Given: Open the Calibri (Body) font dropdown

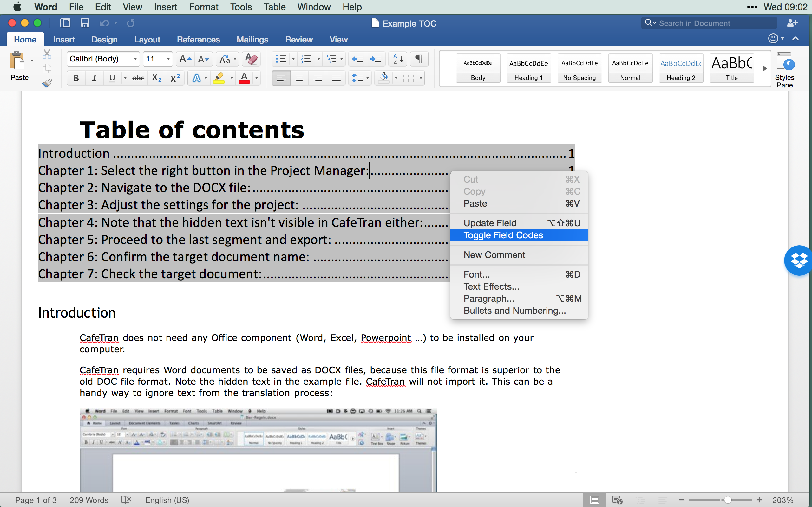Looking at the screenshot, I should coord(135,59).
